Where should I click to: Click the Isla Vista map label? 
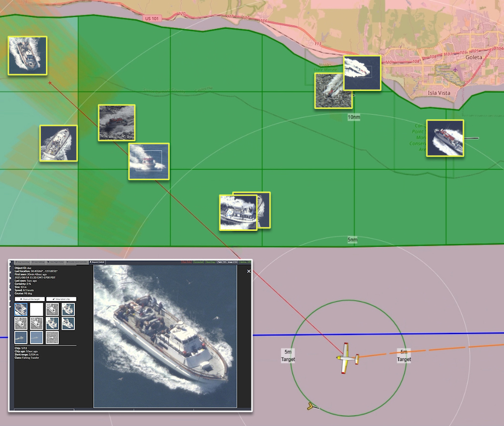pos(439,93)
